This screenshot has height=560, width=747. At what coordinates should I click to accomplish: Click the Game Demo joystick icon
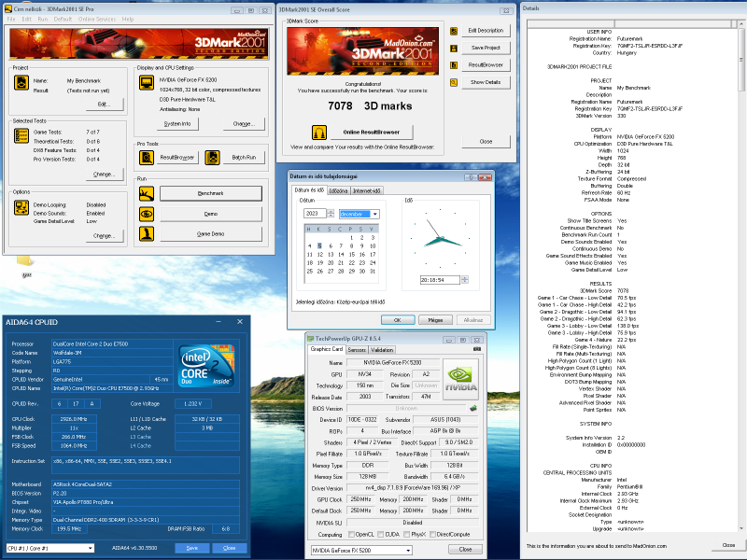(147, 234)
